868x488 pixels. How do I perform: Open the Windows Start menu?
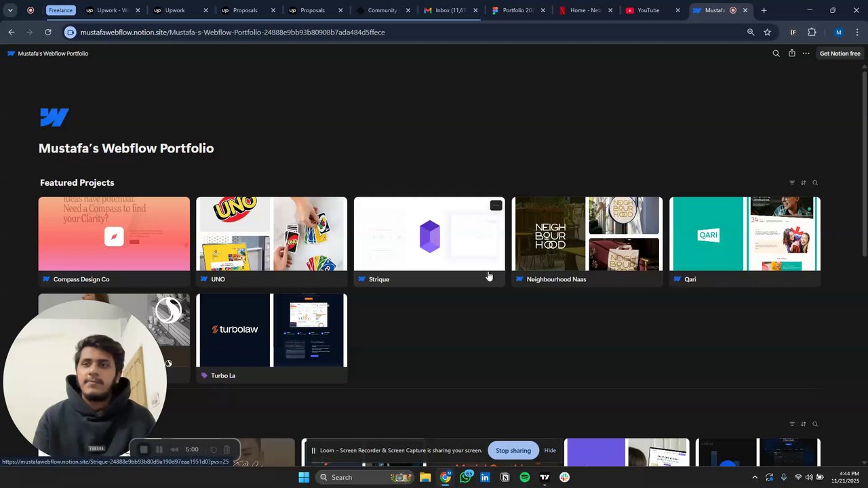pos(304,477)
